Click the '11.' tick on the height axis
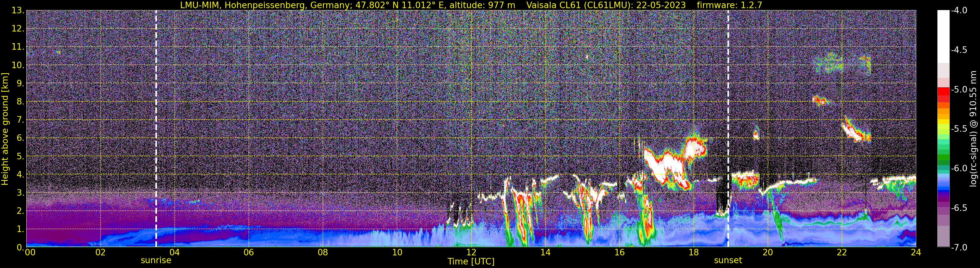Image resolution: width=980 pixels, height=268 pixels. (x=18, y=47)
